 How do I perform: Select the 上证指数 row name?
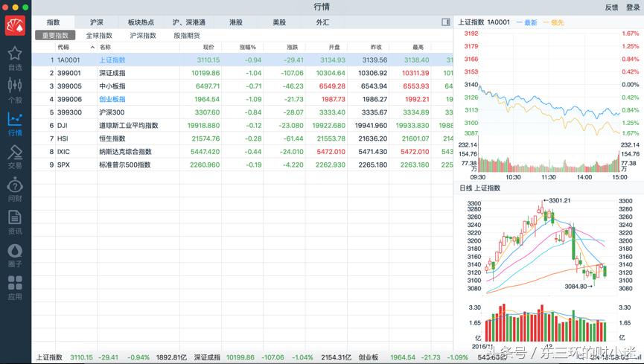112,60
